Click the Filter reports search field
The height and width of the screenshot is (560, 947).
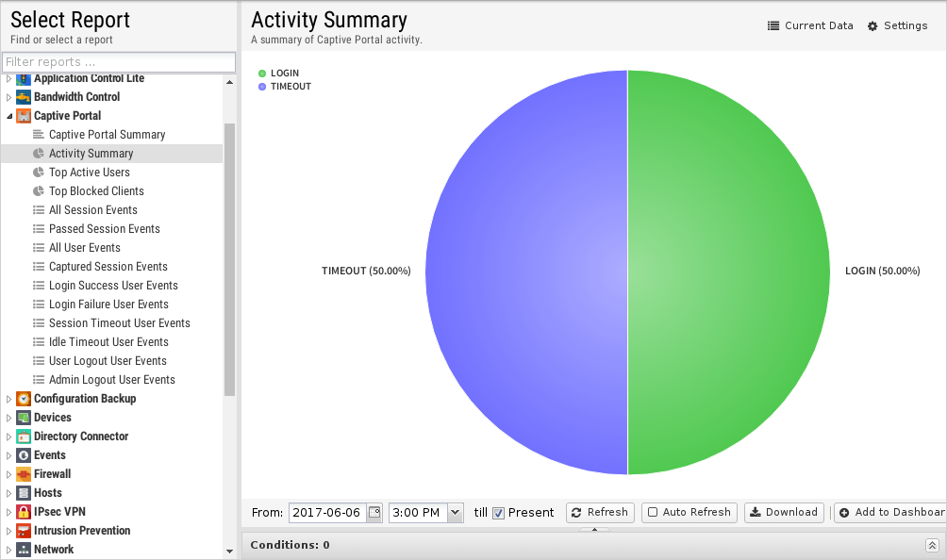(x=119, y=62)
